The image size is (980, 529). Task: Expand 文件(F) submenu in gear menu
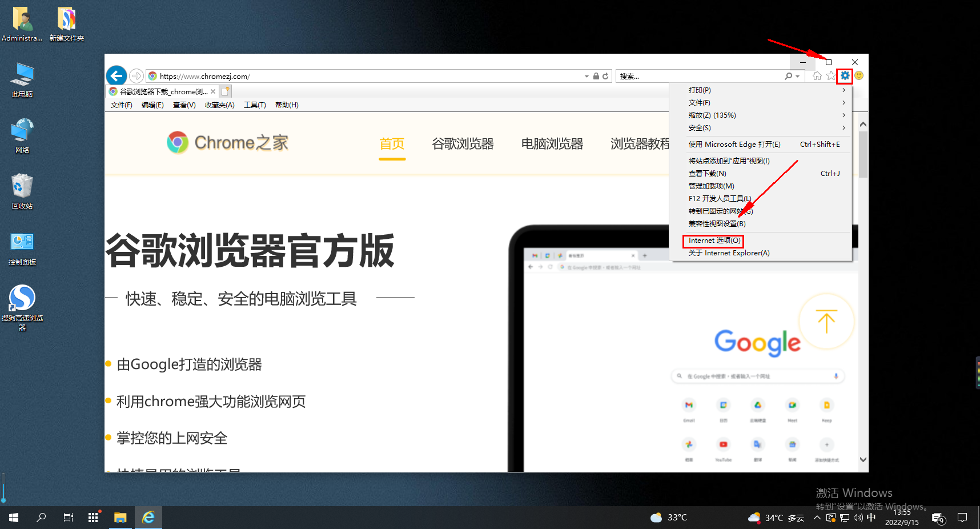(x=766, y=103)
